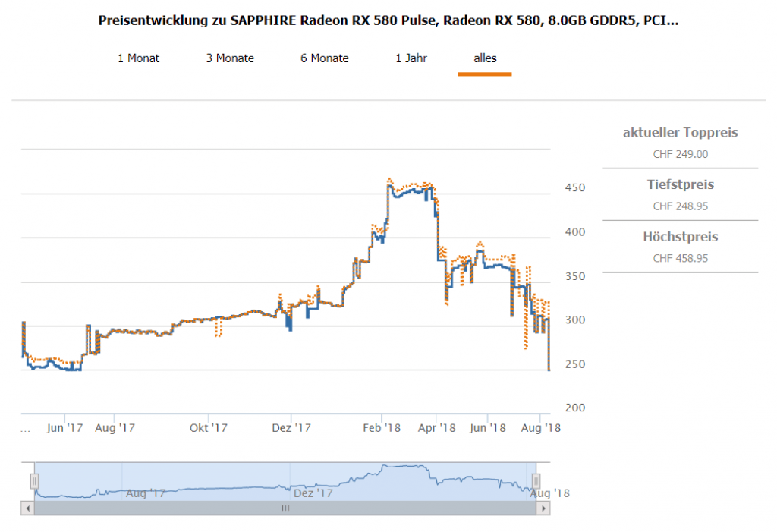Viewport: 777px width, 532px height.
Task: Click the navigator mini price chart
Action: point(285,481)
